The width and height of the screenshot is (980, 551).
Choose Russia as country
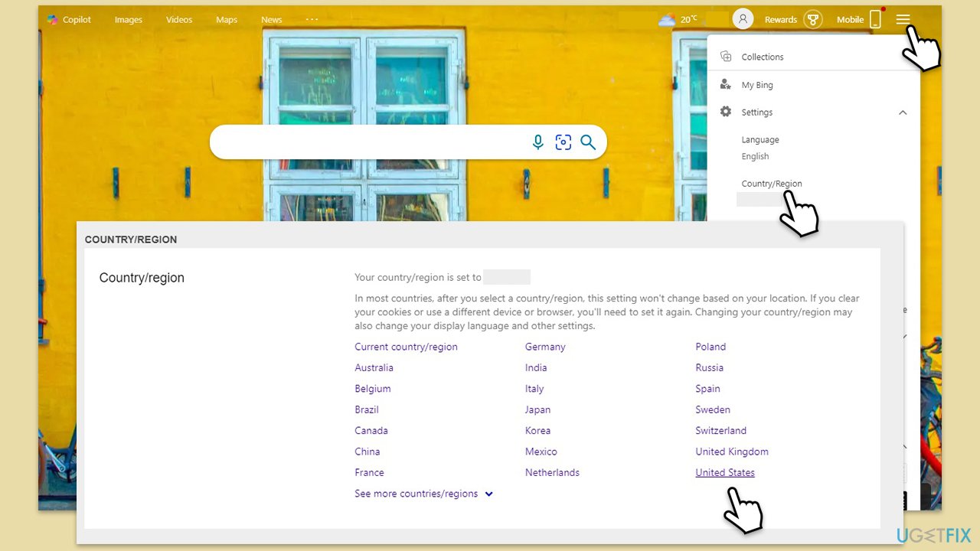[x=710, y=367]
